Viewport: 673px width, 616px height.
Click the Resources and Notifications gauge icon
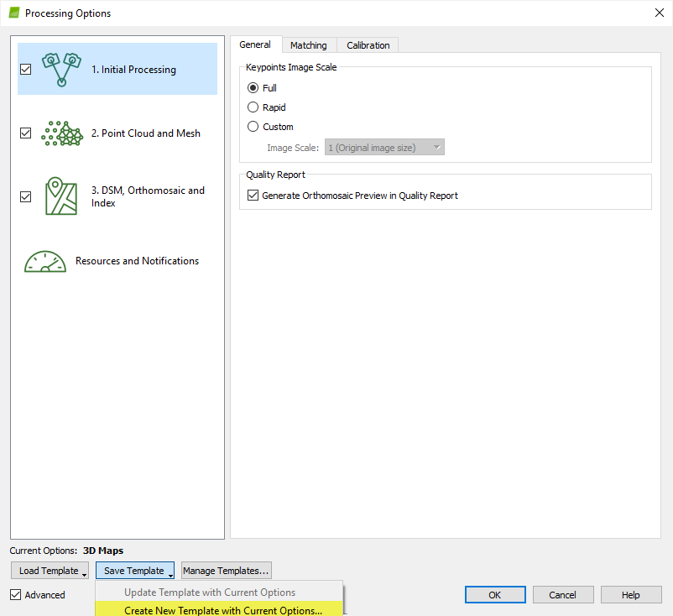(45, 261)
